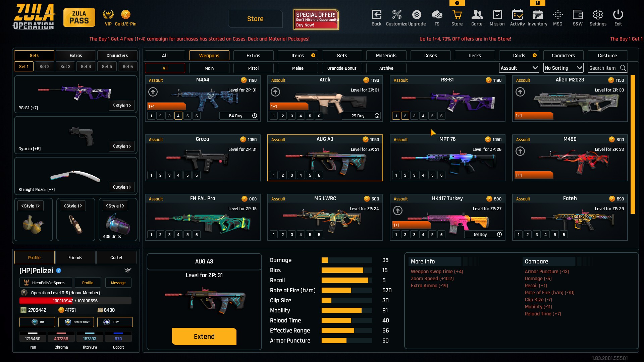
Task: Switch to the Materials category tab
Action: pyautogui.click(x=386, y=56)
